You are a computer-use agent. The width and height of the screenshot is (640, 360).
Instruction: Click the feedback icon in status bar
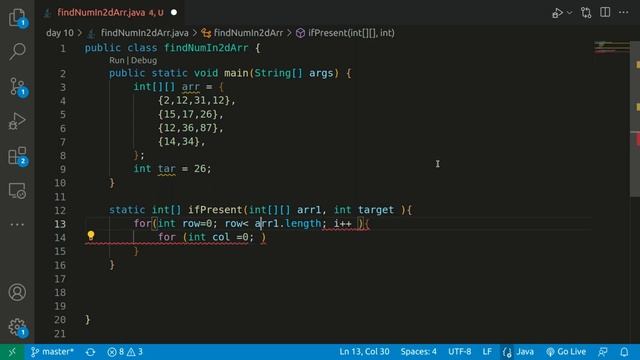pyautogui.click(x=603, y=351)
